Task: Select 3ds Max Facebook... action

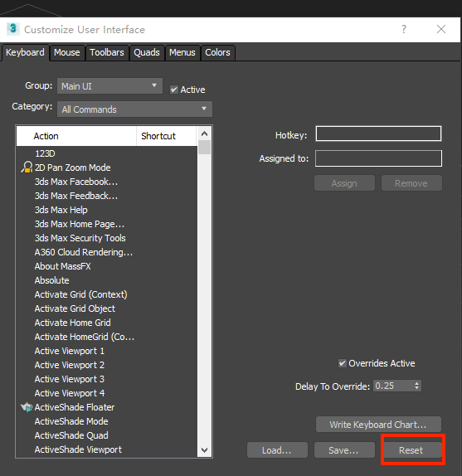Action: click(x=76, y=182)
